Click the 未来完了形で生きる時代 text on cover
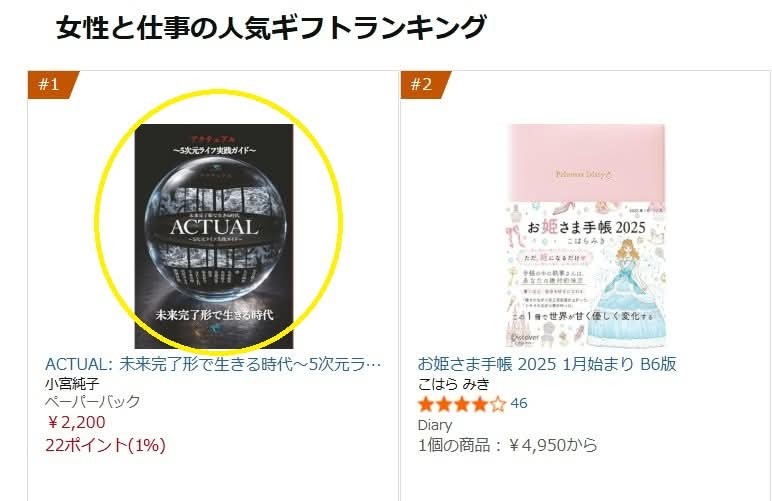The image size is (772, 501). pos(214,315)
